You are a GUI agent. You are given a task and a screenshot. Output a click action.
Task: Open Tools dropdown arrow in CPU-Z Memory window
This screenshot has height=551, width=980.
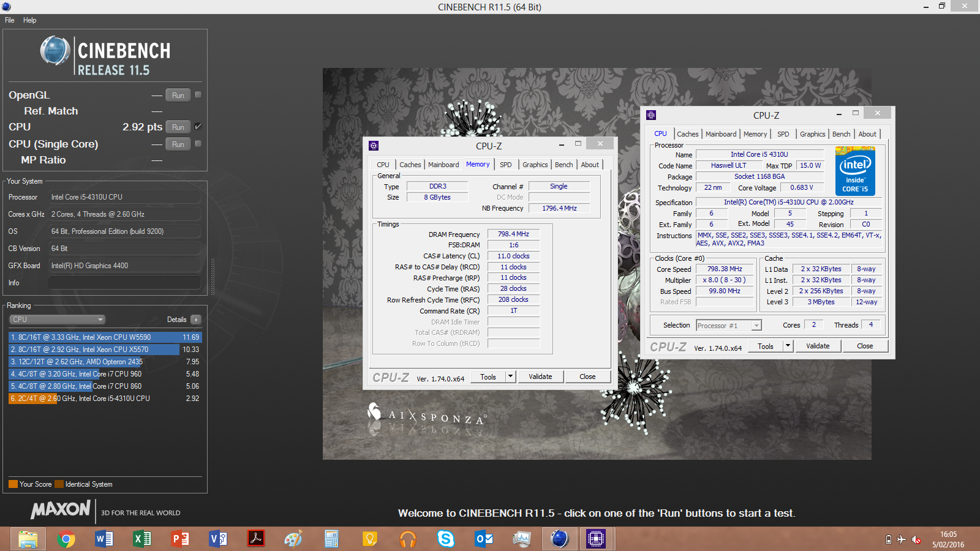510,377
